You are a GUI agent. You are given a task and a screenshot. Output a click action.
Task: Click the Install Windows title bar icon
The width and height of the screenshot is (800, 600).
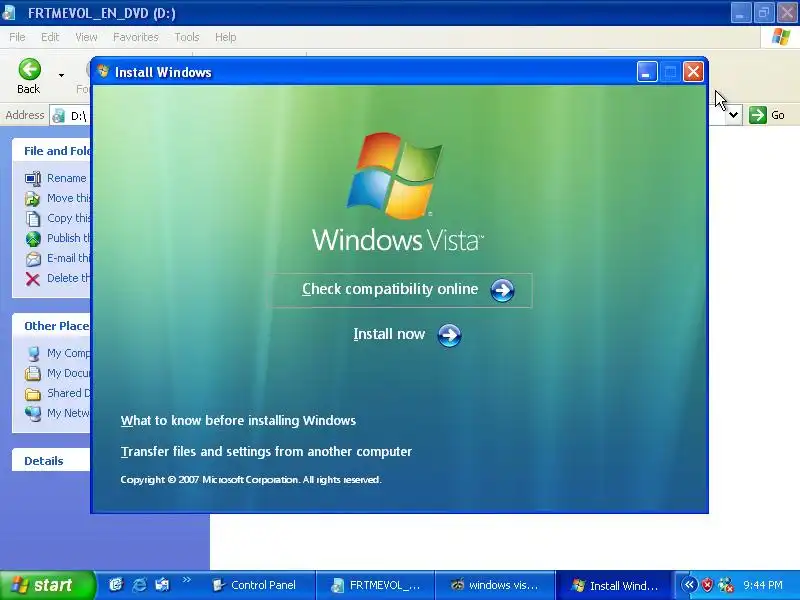pyautogui.click(x=103, y=71)
